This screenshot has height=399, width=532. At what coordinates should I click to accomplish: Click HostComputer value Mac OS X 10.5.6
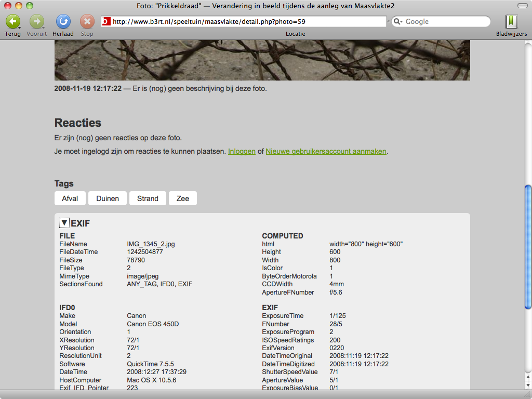[152, 380]
